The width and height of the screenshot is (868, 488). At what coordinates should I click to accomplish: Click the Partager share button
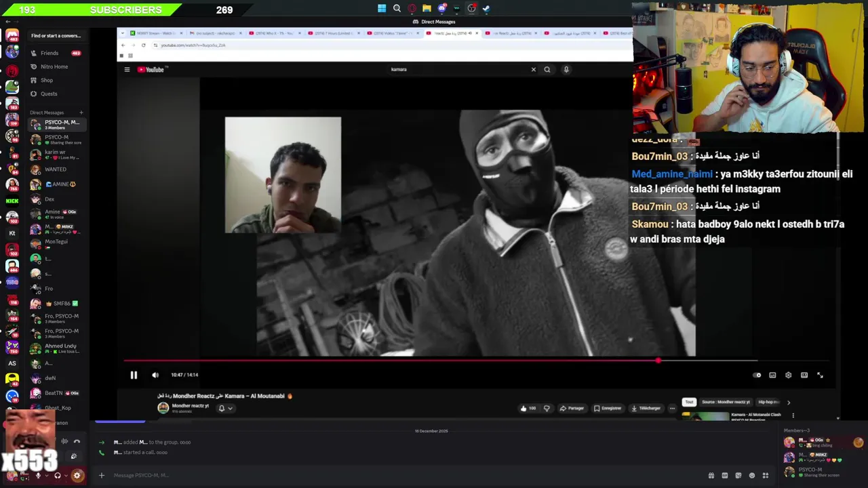(572, 408)
